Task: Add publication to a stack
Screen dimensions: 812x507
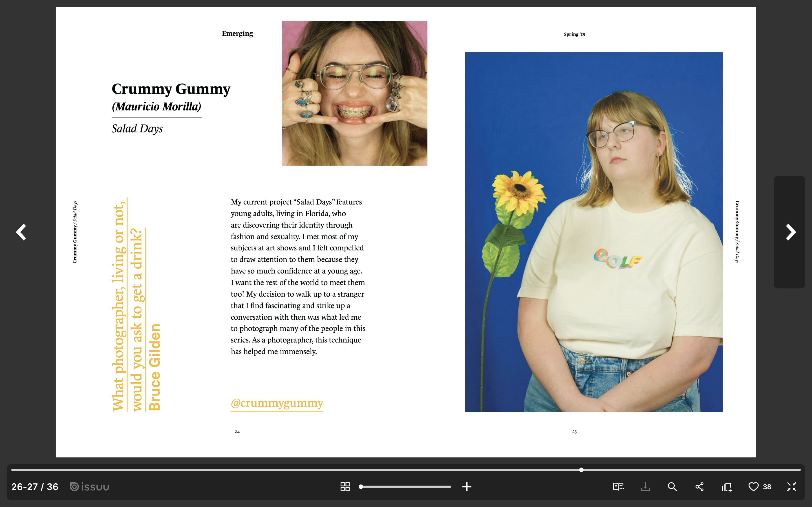Action: [x=727, y=486]
